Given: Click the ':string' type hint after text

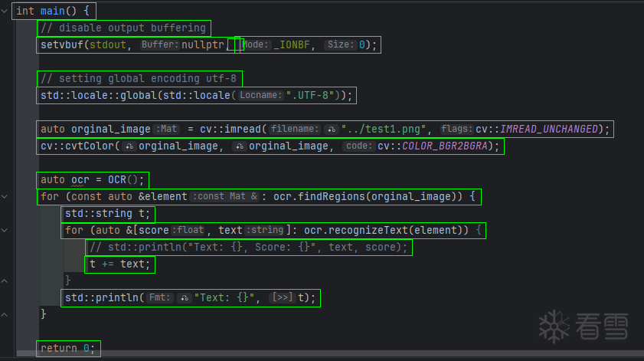Looking at the screenshot, I should [264, 230].
